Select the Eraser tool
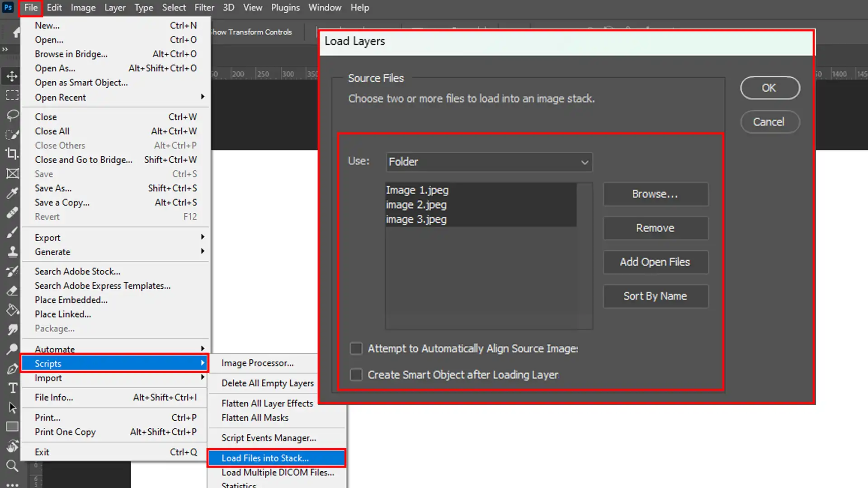 [x=12, y=291]
